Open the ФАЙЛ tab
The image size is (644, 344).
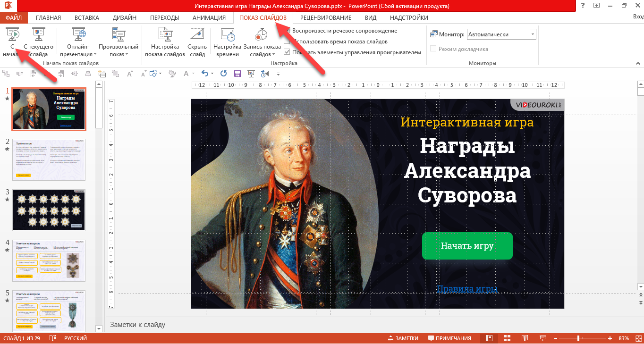pos(14,17)
